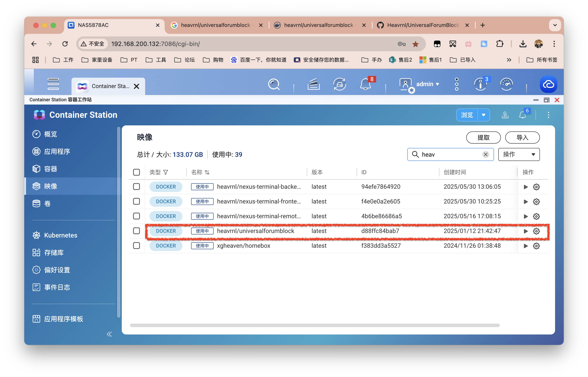Open gear for nexus-terminal-backend row
Viewport: 588px width, 377px height.
coord(536,187)
